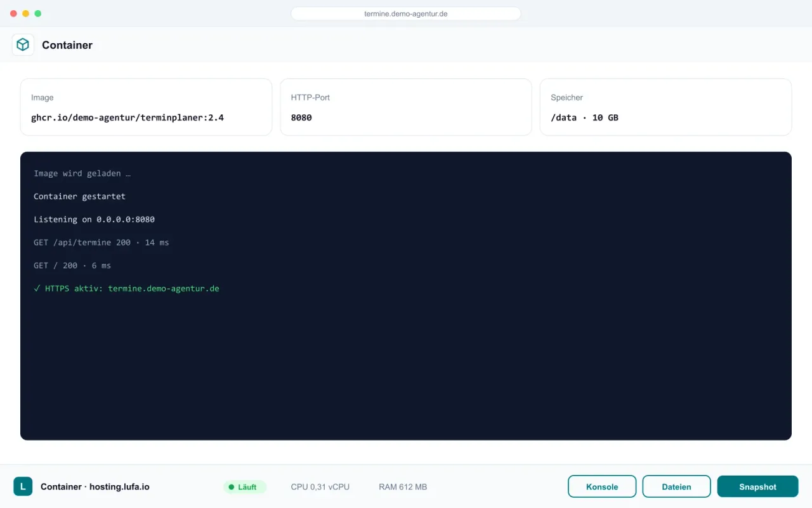The width and height of the screenshot is (812, 508).
Task: Click the Container page title
Action: (67, 45)
